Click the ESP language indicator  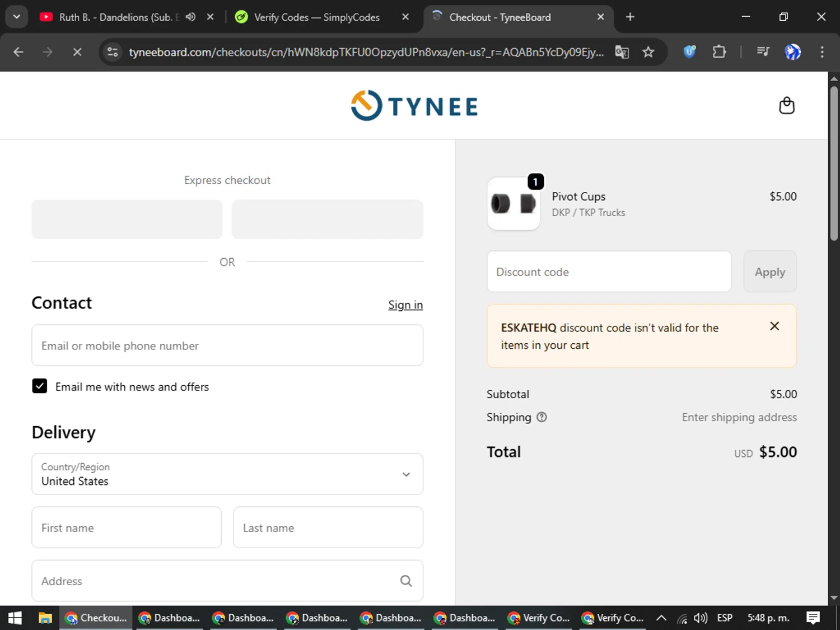click(x=725, y=618)
